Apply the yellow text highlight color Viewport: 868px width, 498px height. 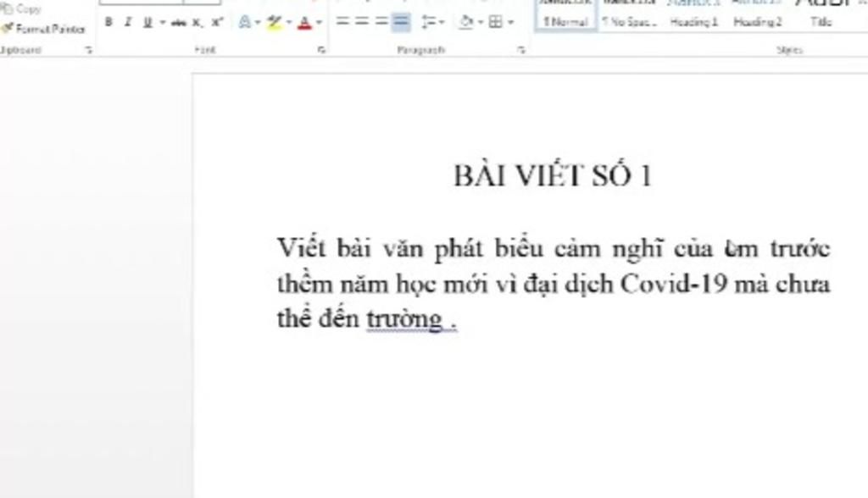[x=274, y=22]
